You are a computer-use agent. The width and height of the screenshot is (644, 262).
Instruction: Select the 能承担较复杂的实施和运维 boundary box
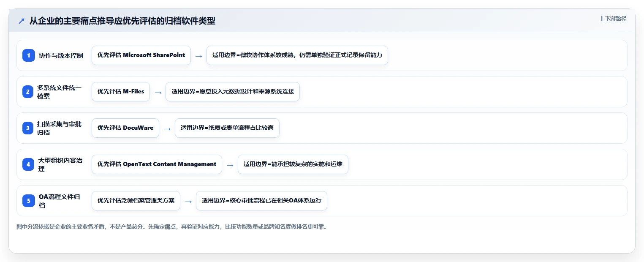pos(293,164)
